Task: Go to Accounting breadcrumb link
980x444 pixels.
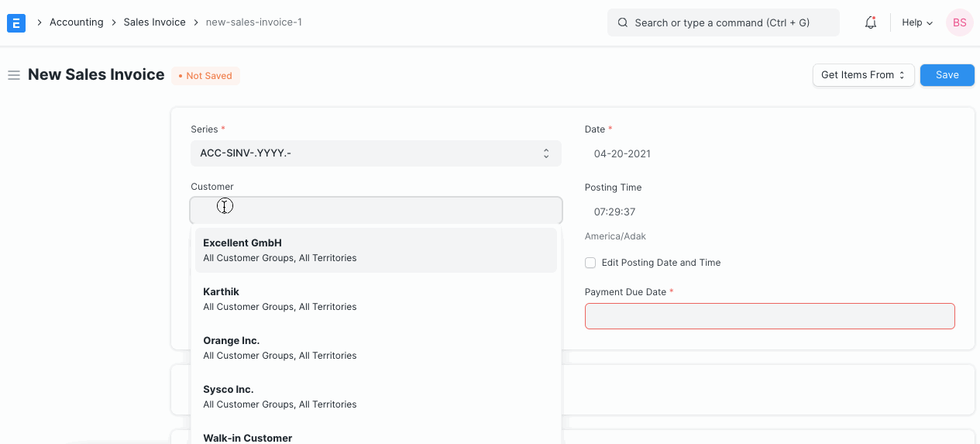Action: [76, 22]
